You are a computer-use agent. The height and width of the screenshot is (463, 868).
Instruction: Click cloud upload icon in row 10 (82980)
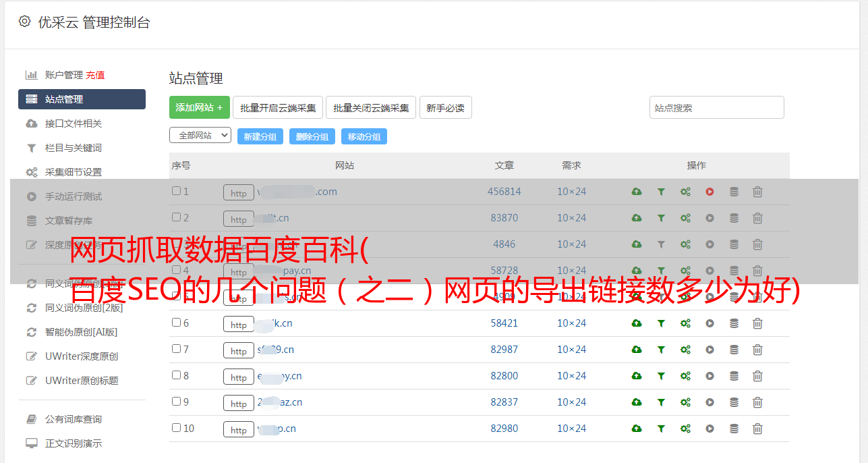click(x=637, y=429)
